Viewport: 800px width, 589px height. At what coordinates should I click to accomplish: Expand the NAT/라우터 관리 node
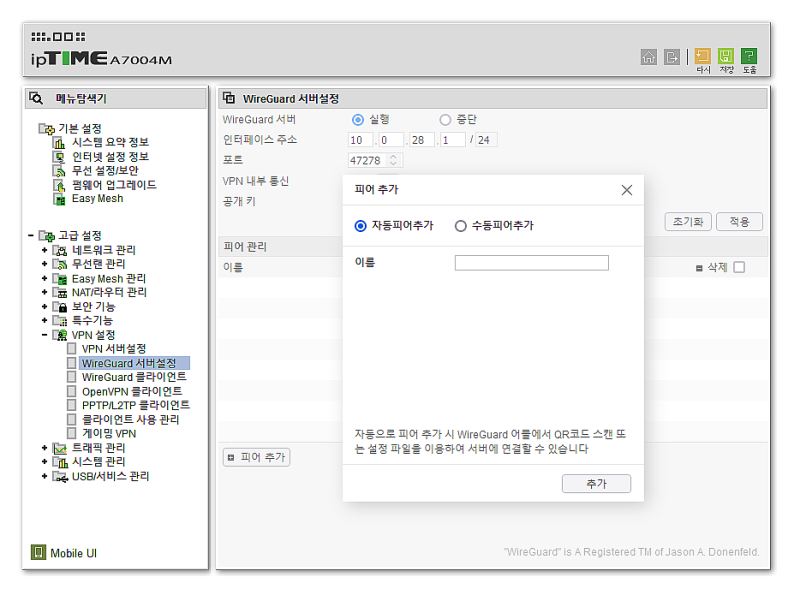[x=44, y=292]
